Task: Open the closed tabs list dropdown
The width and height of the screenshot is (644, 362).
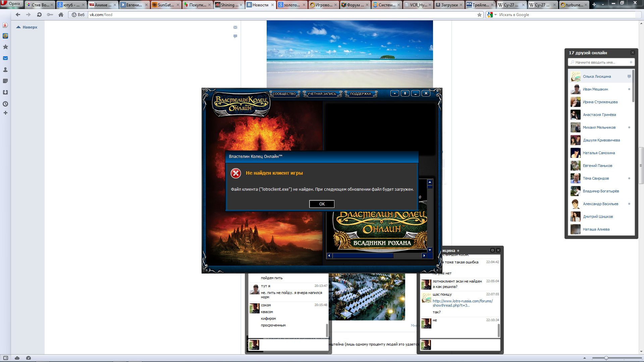Action: (x=603, y=5)
